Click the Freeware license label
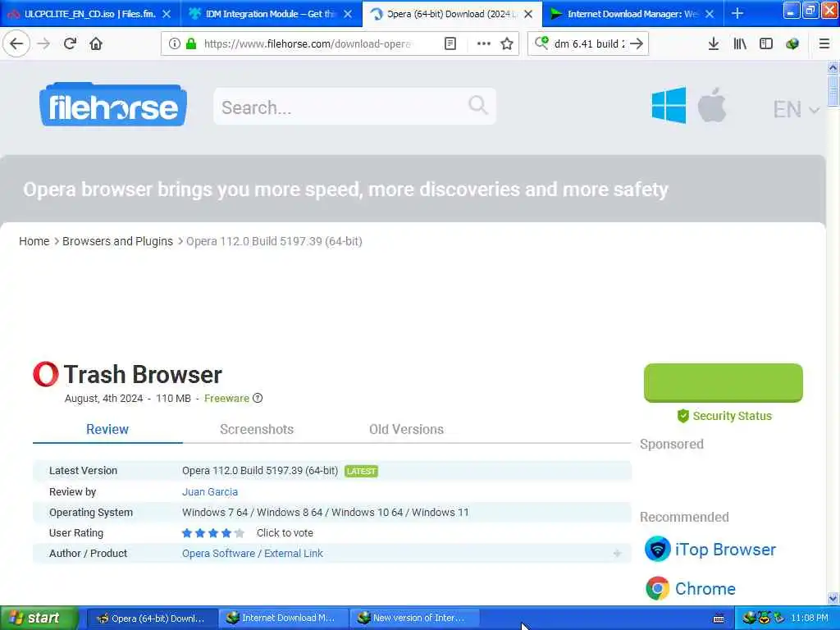The height and width of the screenshot is (630, 840). click(x=226, y=398)
